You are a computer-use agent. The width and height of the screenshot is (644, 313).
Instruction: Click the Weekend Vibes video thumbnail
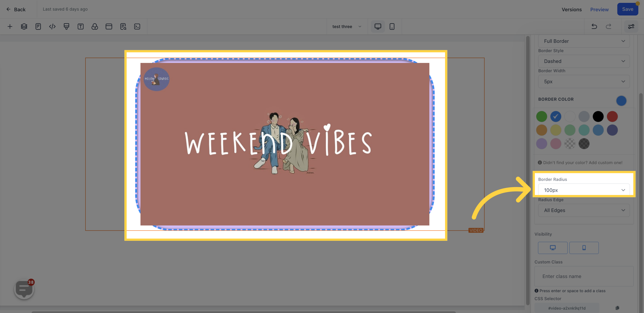(x=285, y=144)
